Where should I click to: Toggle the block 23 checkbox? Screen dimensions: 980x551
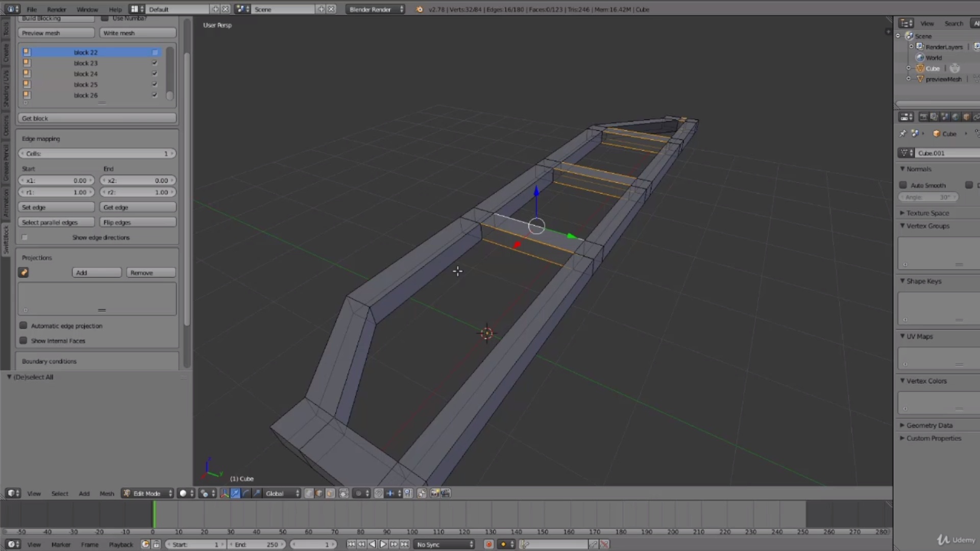pyautogui.click(x=154, y=63)
